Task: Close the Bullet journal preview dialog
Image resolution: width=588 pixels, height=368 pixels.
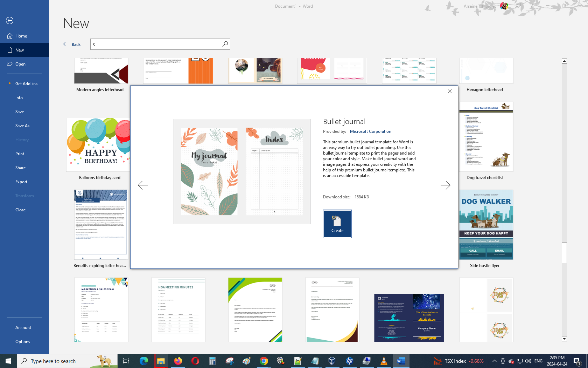Action: (450, 91)
